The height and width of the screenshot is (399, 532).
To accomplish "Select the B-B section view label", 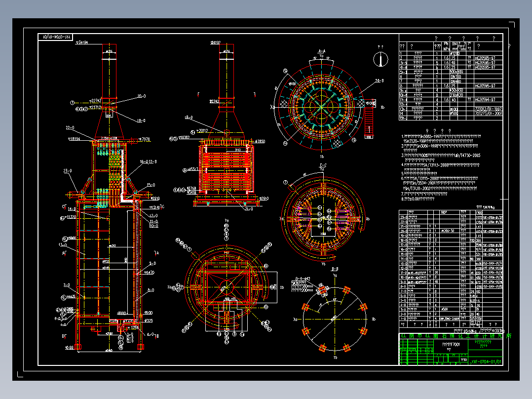I will 335,269.
